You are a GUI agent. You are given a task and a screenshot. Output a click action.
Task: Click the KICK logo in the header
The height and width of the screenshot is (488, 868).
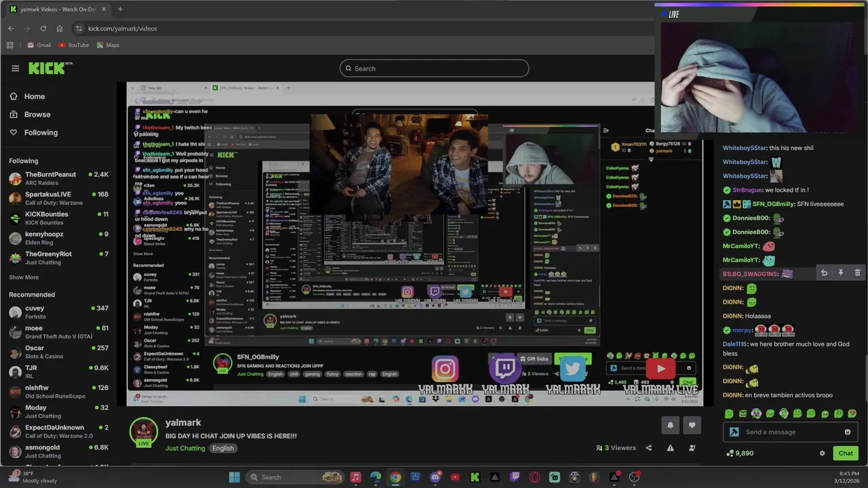[x=50, y=68]
